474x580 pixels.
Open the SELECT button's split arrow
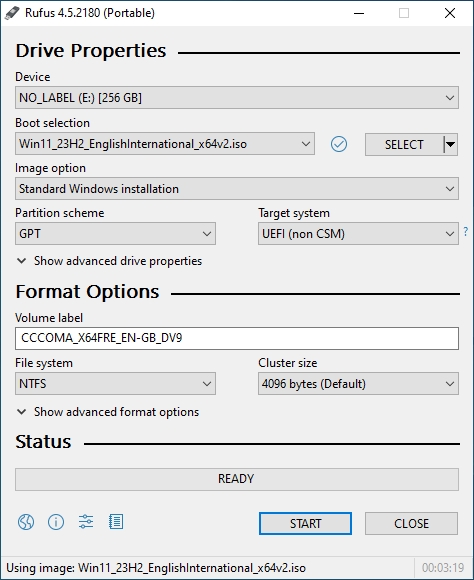click(450, 144)
